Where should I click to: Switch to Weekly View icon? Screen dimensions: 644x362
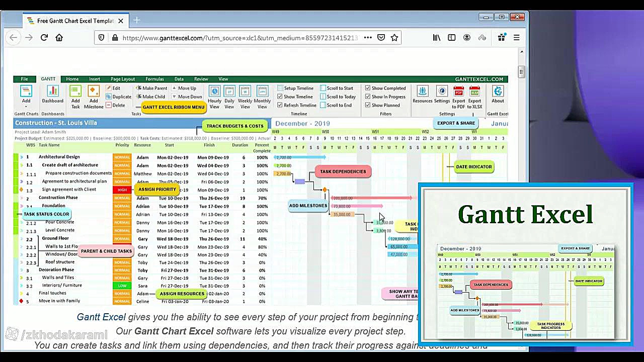[245, 91]
